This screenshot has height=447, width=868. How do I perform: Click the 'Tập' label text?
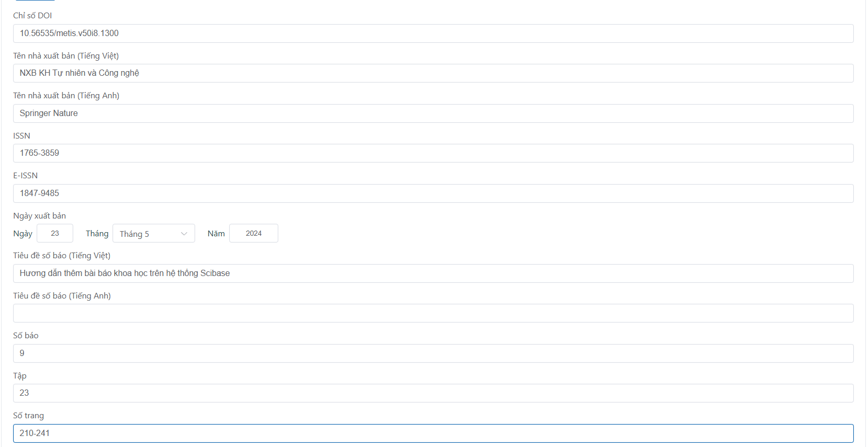point(20,376)
